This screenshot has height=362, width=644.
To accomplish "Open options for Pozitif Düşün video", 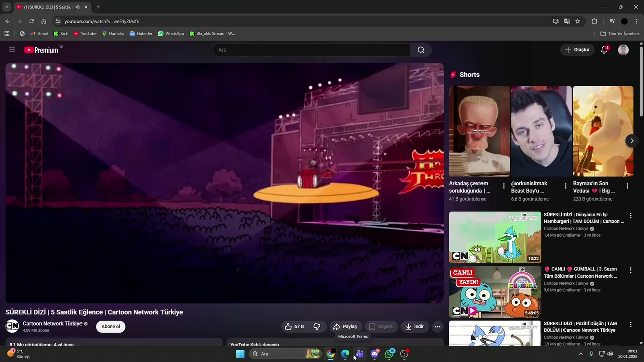I will coord(631,325).
